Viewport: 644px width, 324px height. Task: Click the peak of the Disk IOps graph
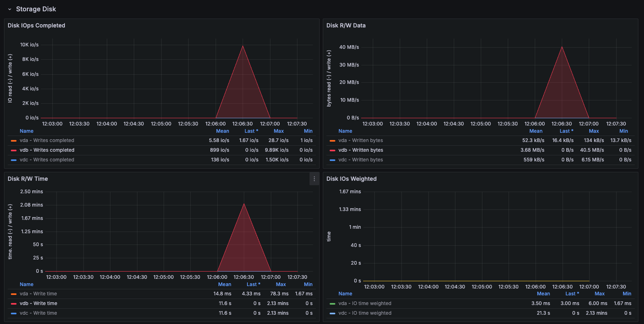click(x=243, y=46)
